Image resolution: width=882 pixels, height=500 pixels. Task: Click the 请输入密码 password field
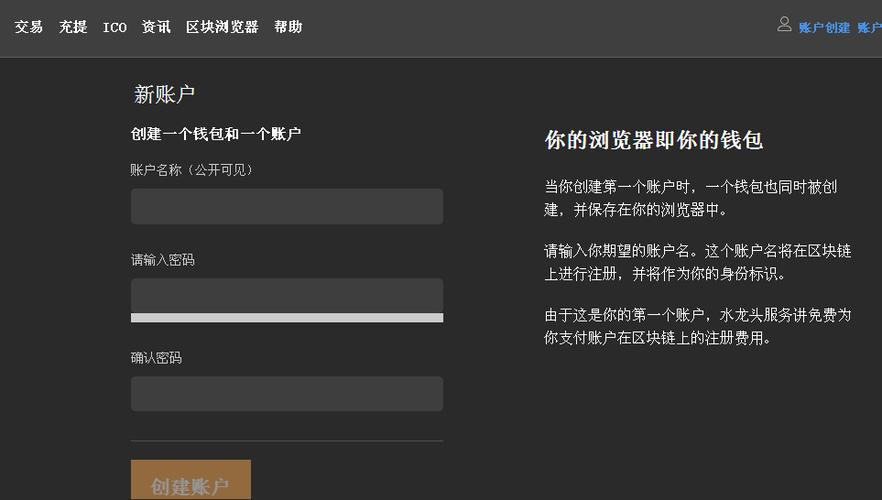[x=286, y=295]
